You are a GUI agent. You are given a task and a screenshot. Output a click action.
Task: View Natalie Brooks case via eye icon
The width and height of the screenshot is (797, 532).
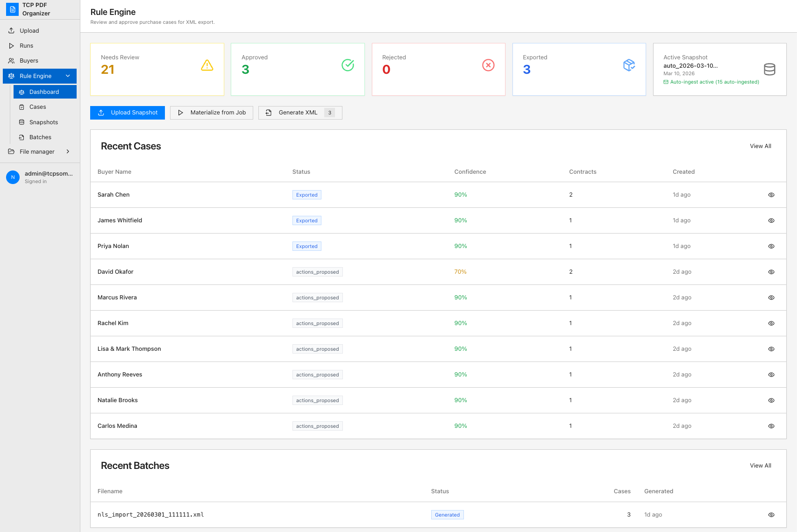point(771,401)
